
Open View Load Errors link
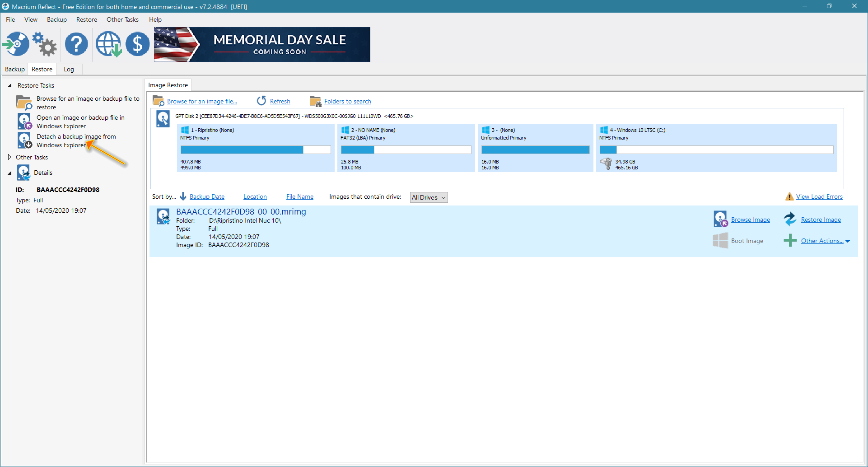pos(819,196)
